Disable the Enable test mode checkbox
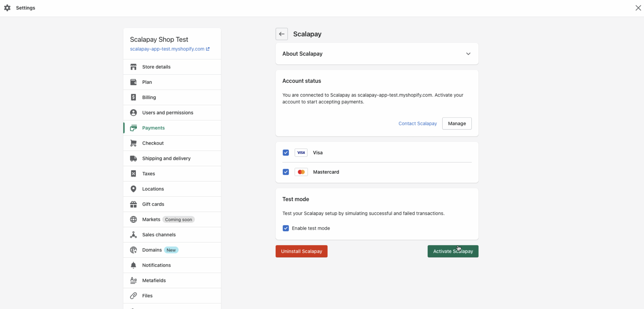Viewport: 644px width, 309px height. [x=286, y=228]
